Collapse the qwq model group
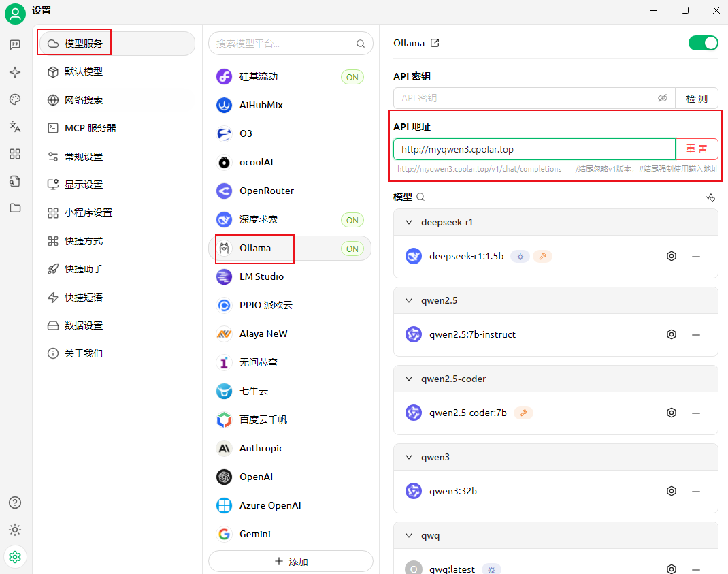The height and width of the screenshot is (574, 728). click(409, 535)
